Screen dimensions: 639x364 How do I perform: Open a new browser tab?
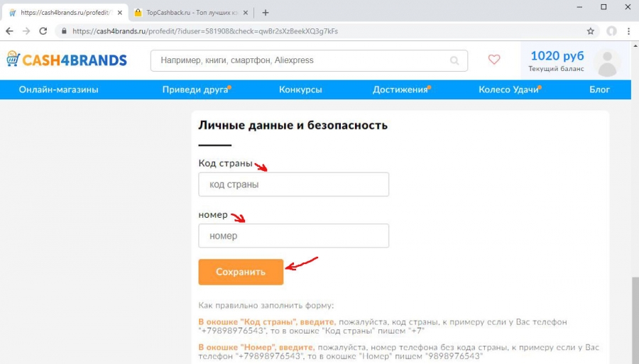coord(266,13)
